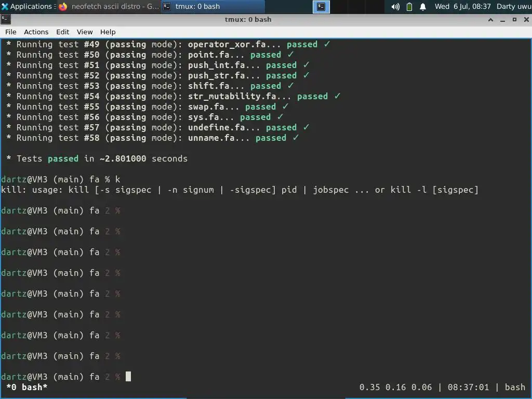The width and height of the screenshot is (532, 399).
Task: Open the Applications menu in the panel
Action: click(x=28, y=6)
